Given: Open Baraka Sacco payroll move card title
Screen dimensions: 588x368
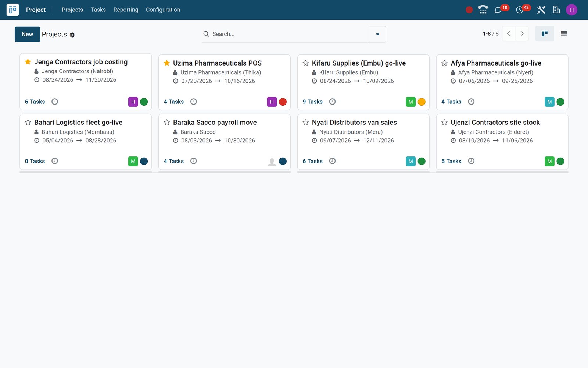Looking at the screenshot, I should [x=215, y=122].
